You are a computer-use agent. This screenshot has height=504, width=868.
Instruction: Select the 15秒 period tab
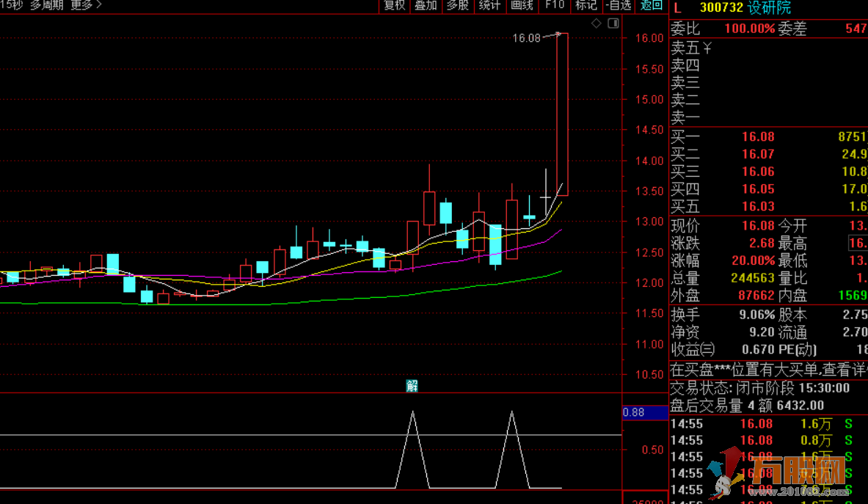click(x=10, y=5)
